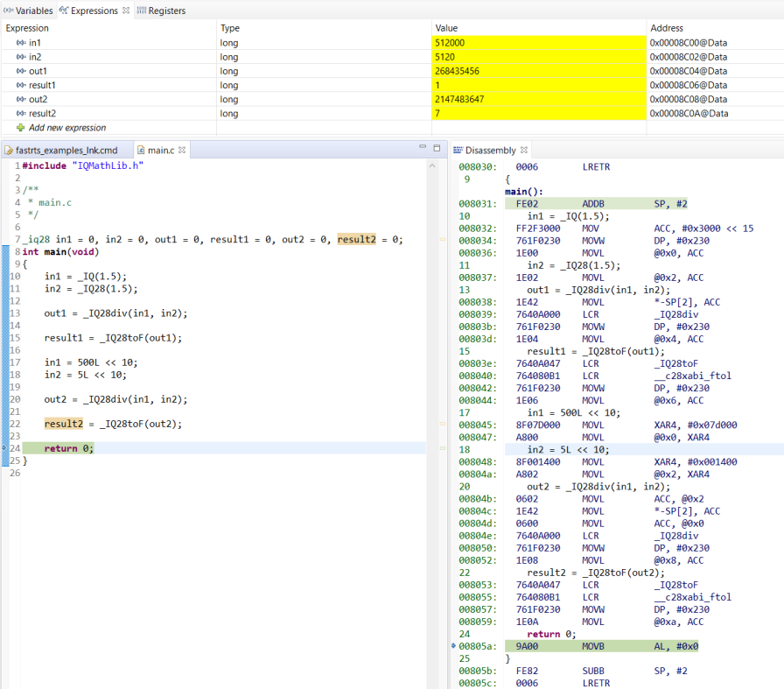
Task: Click the instruction pointer marker at line 24
Action: (x=5, y=447)
